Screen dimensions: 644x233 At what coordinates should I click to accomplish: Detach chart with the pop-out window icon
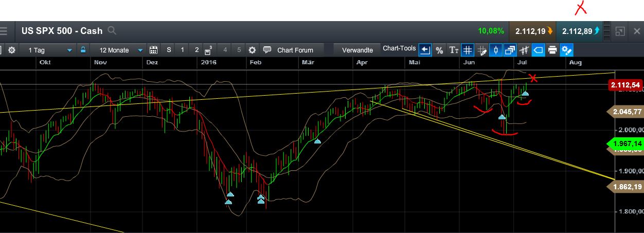tap(620, 31)
